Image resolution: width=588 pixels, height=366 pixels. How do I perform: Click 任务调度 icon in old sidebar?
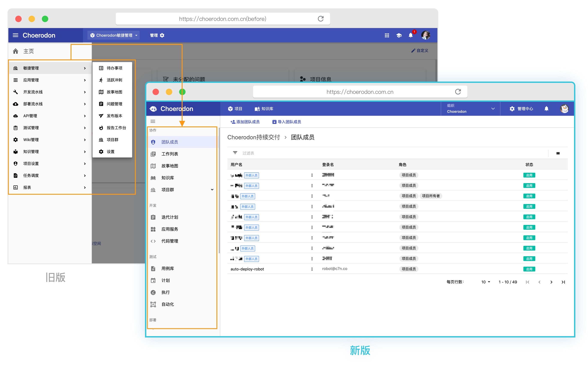point(15,176)
